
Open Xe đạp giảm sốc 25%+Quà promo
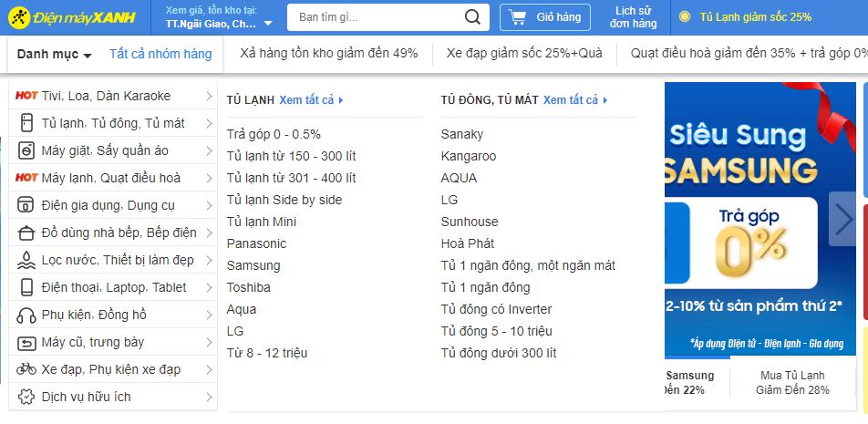pyautogui.click(x=524, y=53)
